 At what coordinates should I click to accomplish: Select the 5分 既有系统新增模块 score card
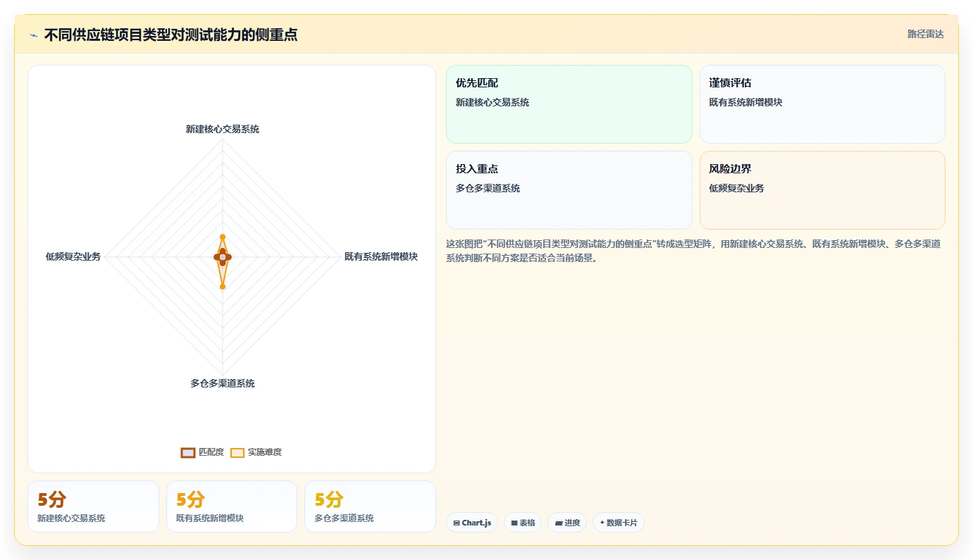232,506
